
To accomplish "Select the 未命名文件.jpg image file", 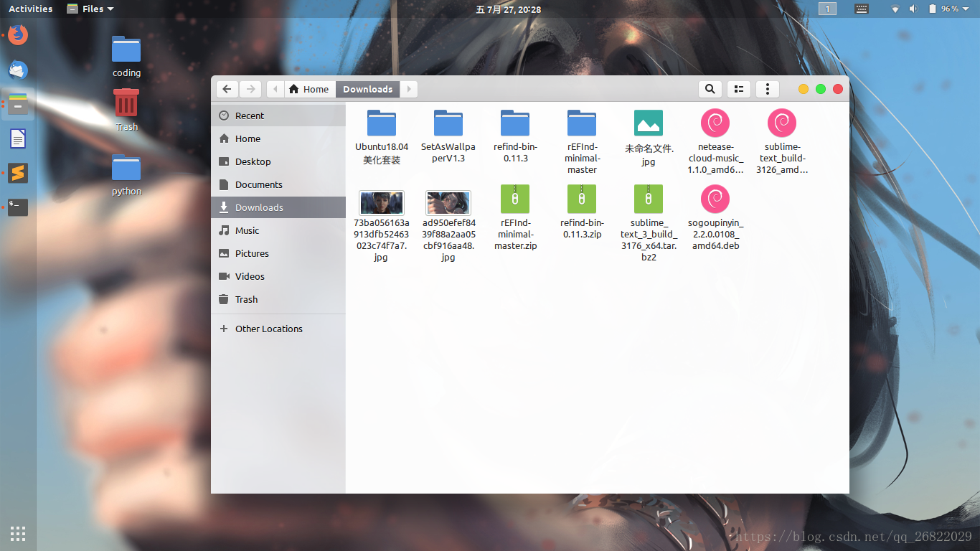I will click(649, 138).
